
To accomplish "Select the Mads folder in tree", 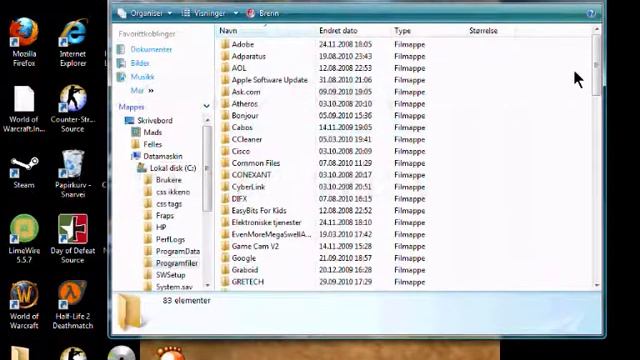I will (153, 132).
